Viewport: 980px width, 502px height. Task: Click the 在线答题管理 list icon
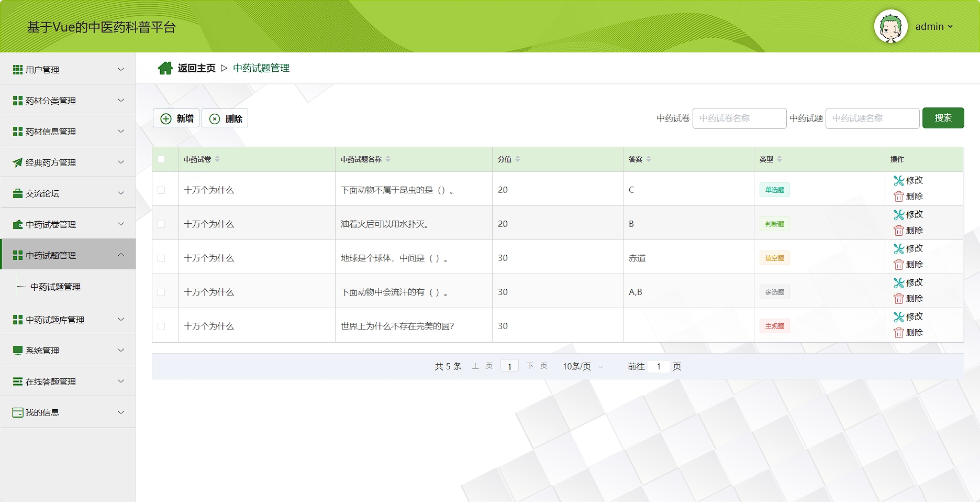click(x=17, y=381)
